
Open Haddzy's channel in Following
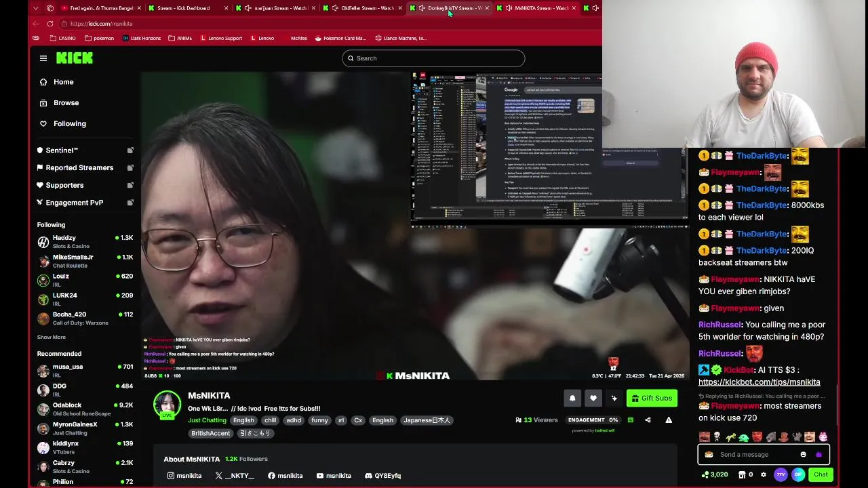pos(85,242)
